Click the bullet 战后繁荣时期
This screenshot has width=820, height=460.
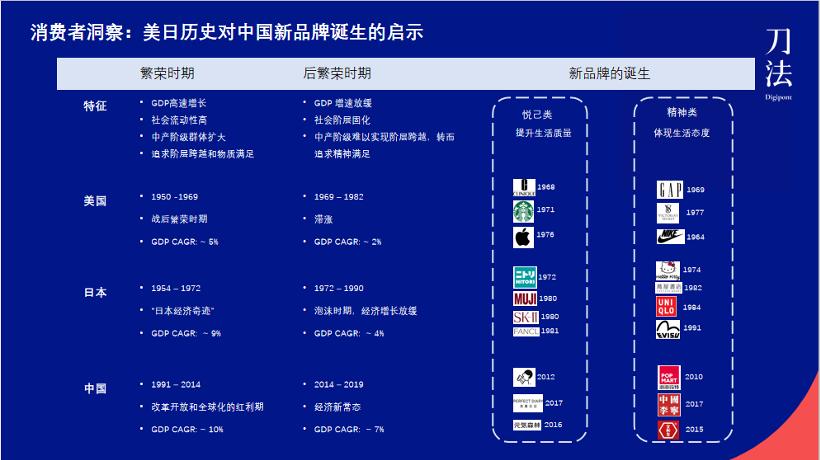point(179,219)
